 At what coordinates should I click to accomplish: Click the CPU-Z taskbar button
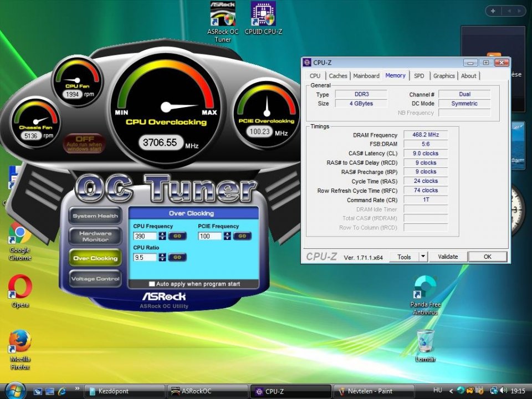tap(290, 391)
